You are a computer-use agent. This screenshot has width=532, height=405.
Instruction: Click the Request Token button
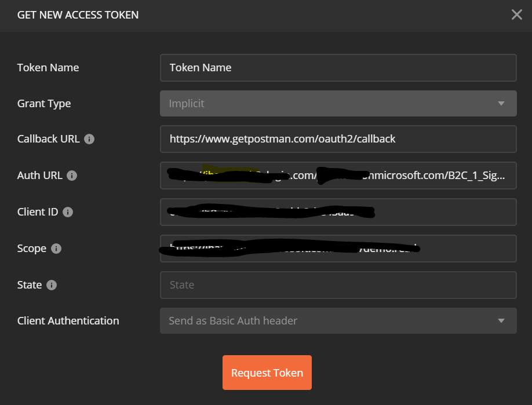(x=267, y=373)
